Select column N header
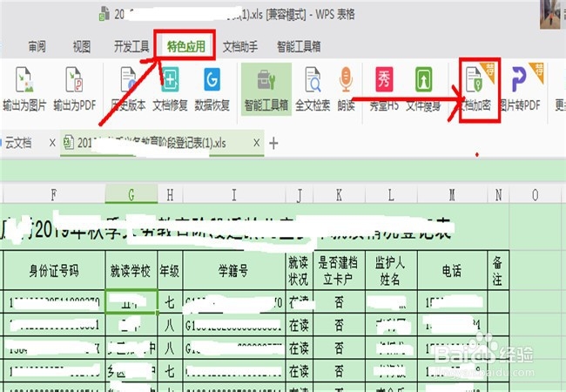 coord(498,195)
